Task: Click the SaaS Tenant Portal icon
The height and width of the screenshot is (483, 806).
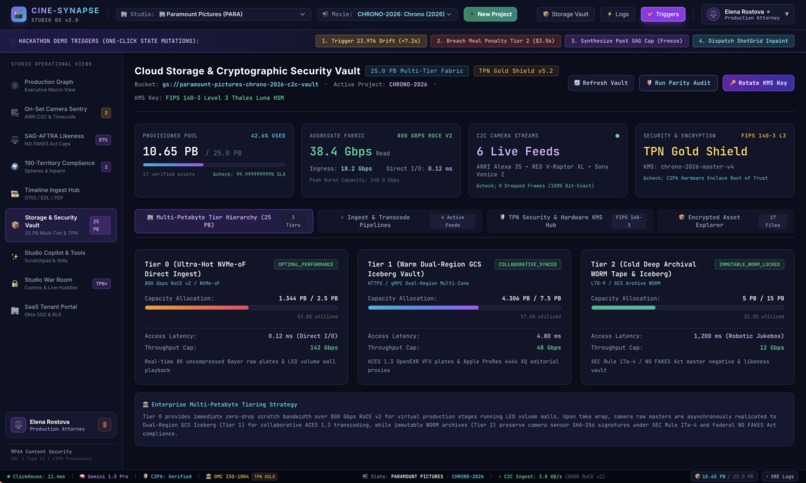Action: pyautogui.click(x=15, y=310)
